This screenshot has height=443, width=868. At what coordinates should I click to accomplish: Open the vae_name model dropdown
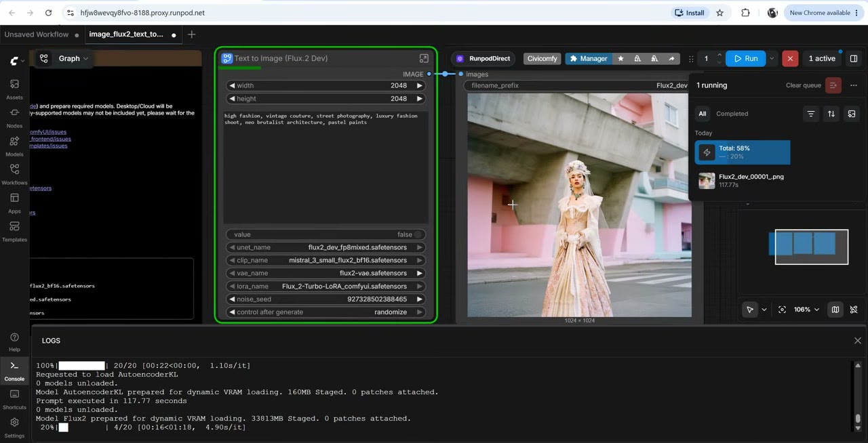[x=326, y=273]
